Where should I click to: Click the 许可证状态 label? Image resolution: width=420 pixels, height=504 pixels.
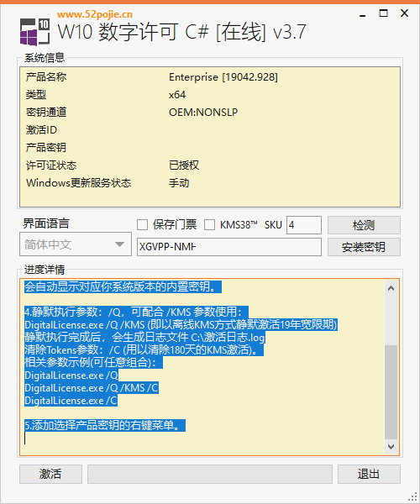51,165
